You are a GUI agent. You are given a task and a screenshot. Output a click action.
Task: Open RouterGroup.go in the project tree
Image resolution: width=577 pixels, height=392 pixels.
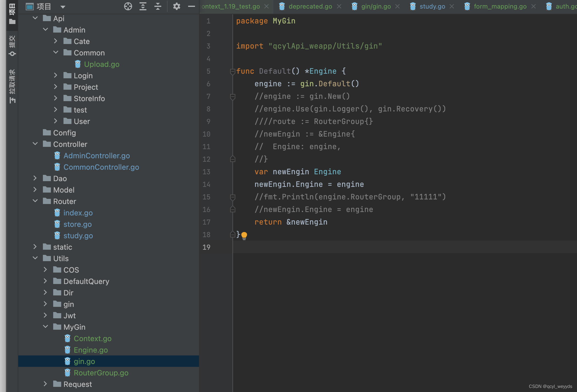(x=101, y=373)
